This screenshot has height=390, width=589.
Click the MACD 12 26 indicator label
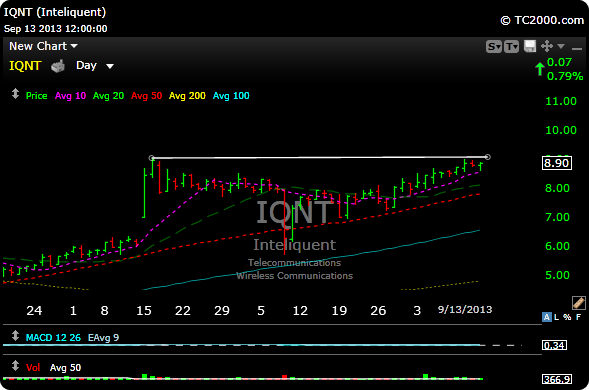click(x=53, y=338)
